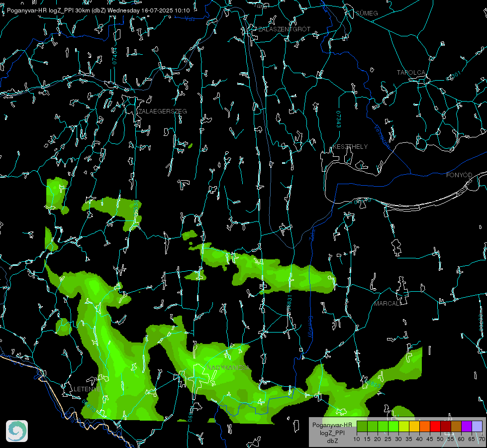Select the 40-45 dBZ orange legend swatch

click(425, 426)
